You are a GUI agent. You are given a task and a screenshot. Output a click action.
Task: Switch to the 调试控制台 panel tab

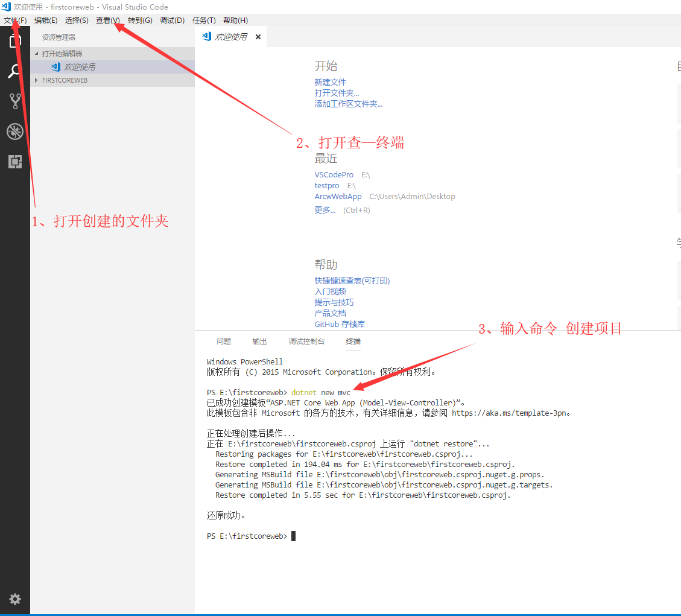pyautogui.click(x=306, y=341)
